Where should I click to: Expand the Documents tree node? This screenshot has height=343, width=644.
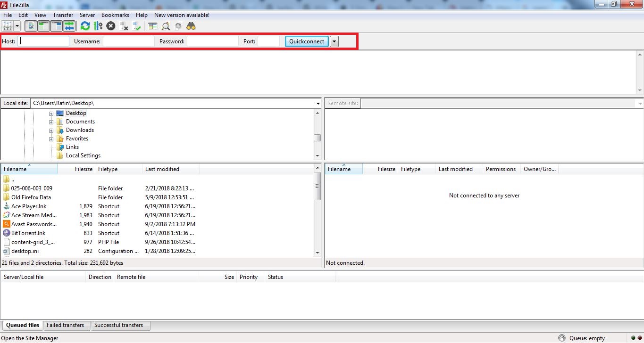(51, 122)
